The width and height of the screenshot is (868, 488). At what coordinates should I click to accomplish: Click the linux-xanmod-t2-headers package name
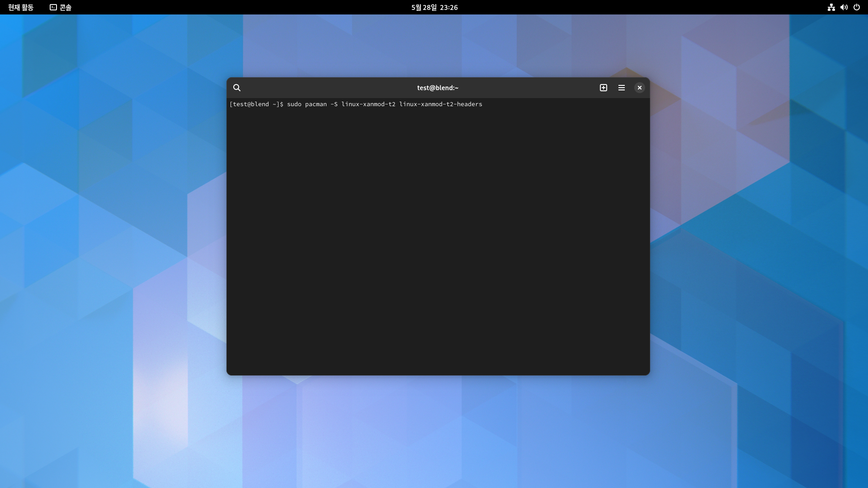pyautogui.click(x=440, y=104)
